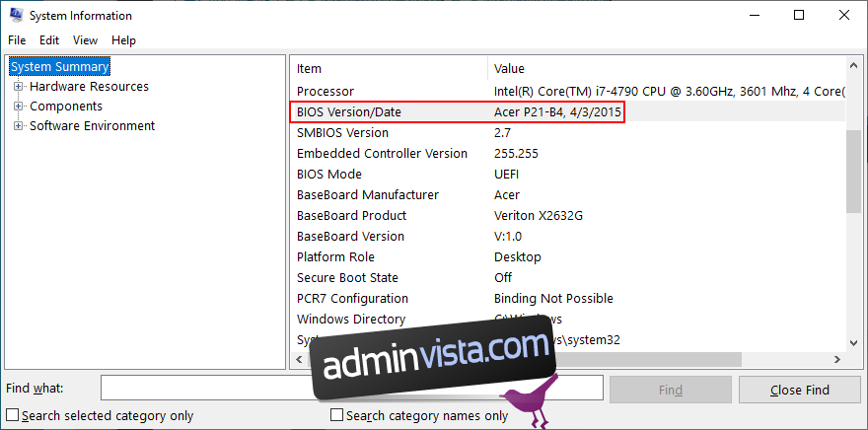
Task: Open the Edit menu
Action: 49,40
